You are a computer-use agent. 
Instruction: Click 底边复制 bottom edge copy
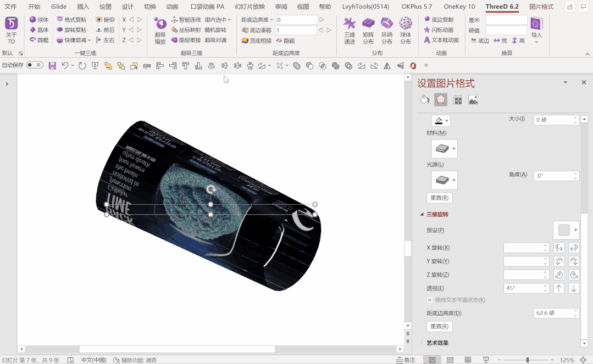point(439,19)
